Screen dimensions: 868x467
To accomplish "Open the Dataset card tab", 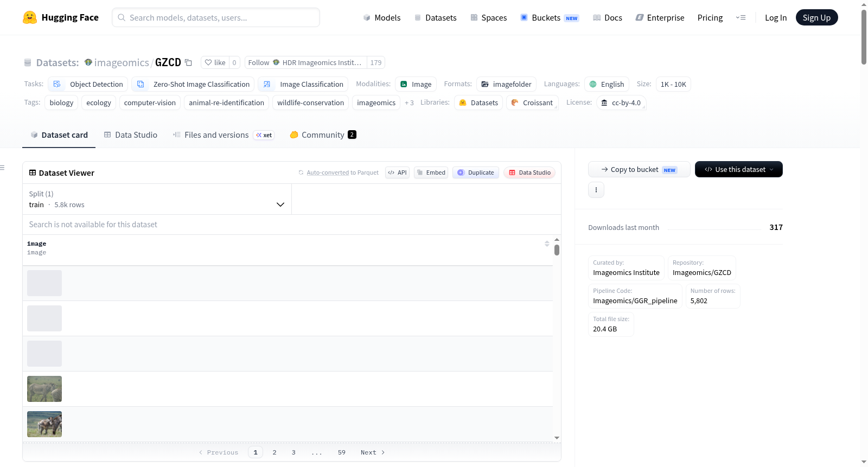I will click(x=59, y=135).
